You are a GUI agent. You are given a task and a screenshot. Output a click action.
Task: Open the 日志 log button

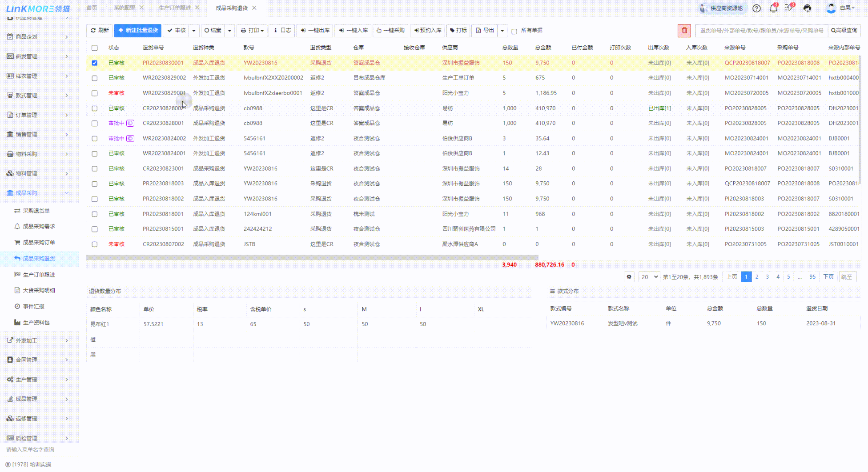(282, 30)
